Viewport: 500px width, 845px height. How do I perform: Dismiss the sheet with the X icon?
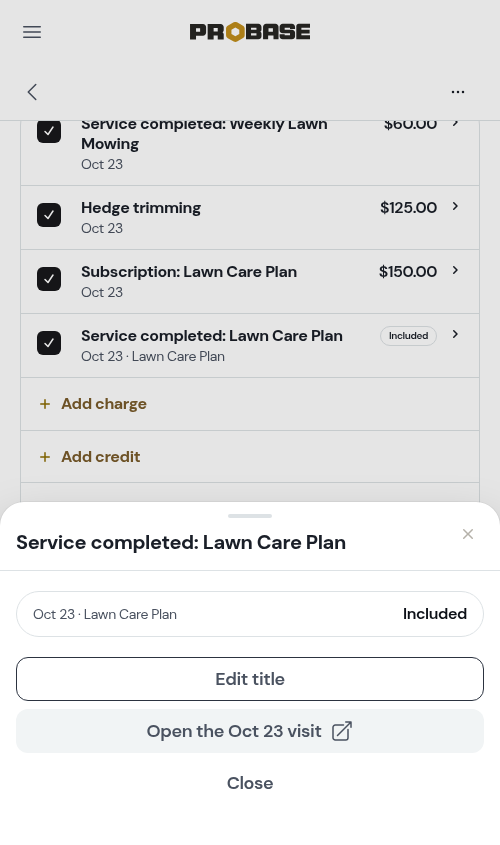[468, 534]
